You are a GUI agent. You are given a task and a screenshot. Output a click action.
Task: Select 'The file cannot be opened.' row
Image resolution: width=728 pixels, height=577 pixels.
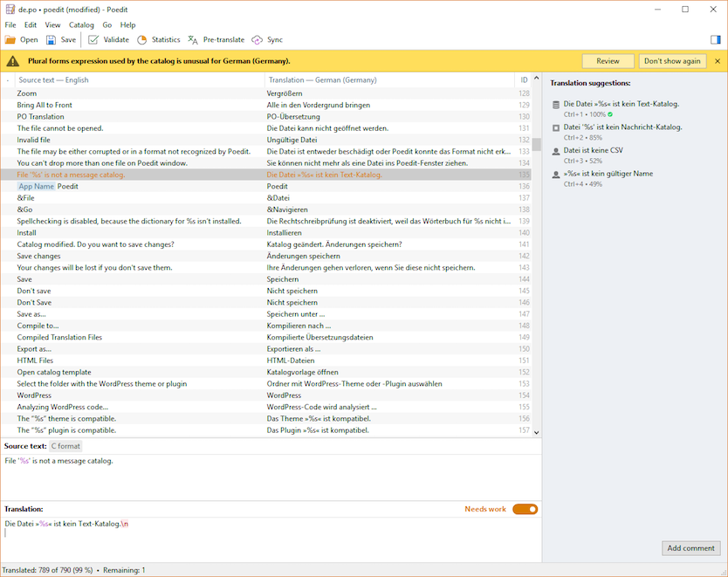click(x=266, y=128)
